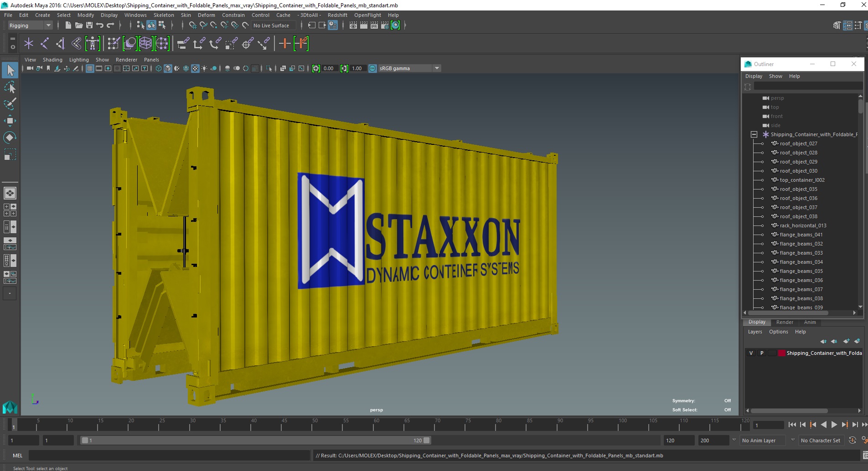
Task: Go to start of playback range
Action: pos(792,425)
